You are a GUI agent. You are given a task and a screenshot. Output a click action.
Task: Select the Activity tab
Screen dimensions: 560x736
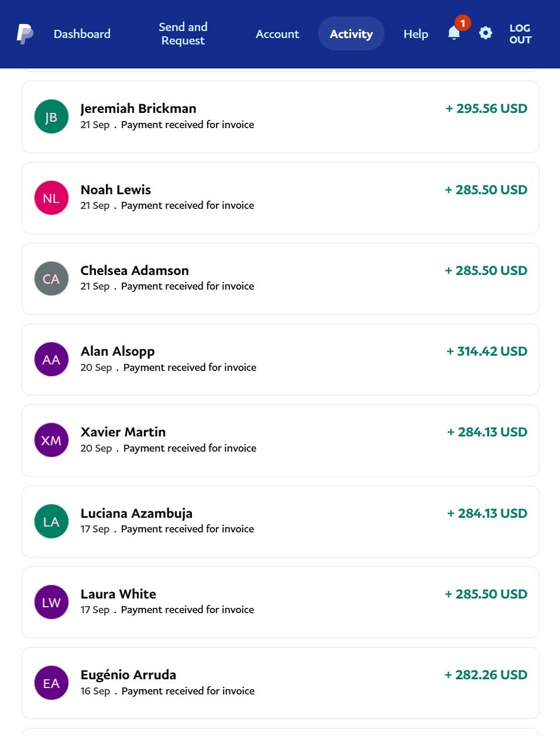(351, 34)
